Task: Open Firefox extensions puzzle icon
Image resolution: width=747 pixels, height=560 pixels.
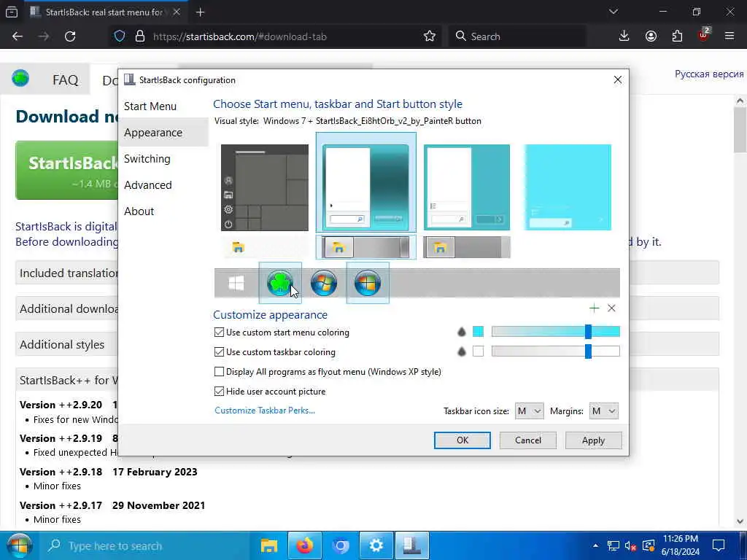Action: tap(677, 36)
